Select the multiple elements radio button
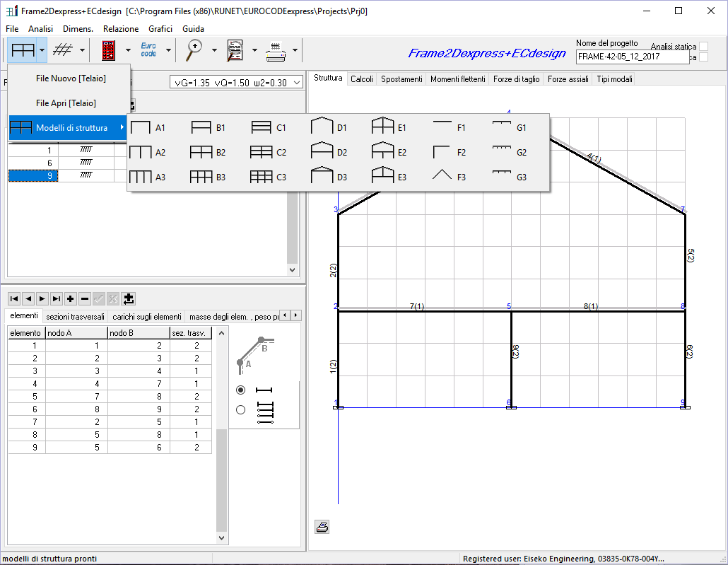Screen dimensions: 728x565 240,410
